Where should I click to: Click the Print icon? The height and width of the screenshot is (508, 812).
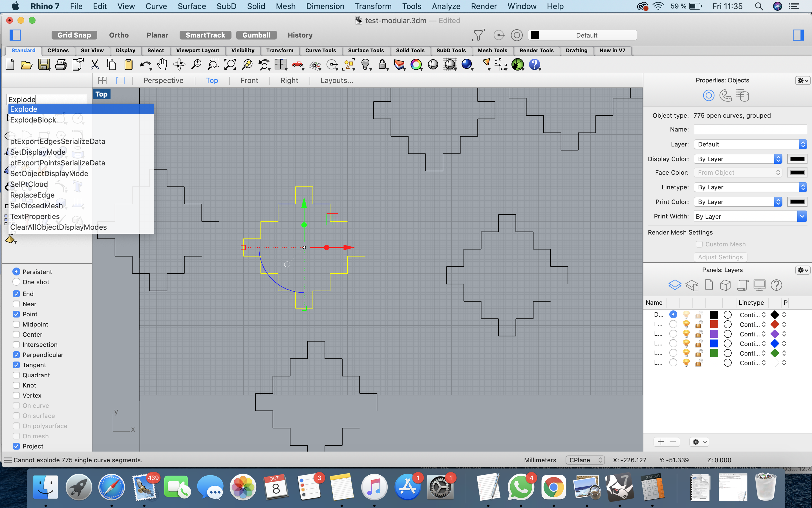(x=61, y=64)
